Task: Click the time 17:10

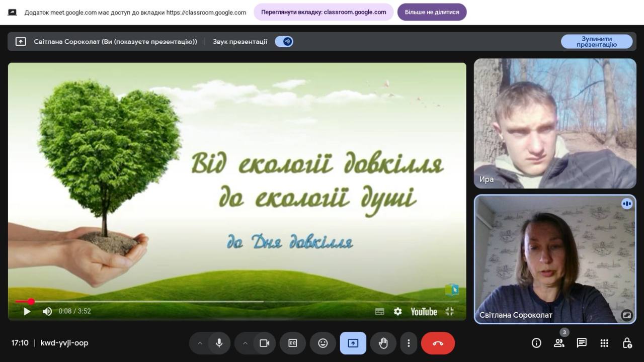Action: (x=20, y=343)
